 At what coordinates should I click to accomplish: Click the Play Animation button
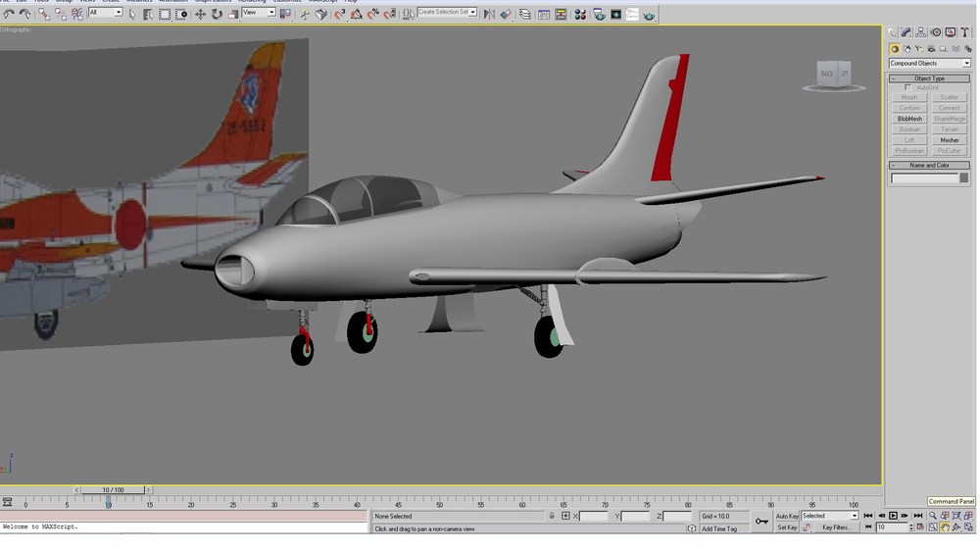point(893,516)
